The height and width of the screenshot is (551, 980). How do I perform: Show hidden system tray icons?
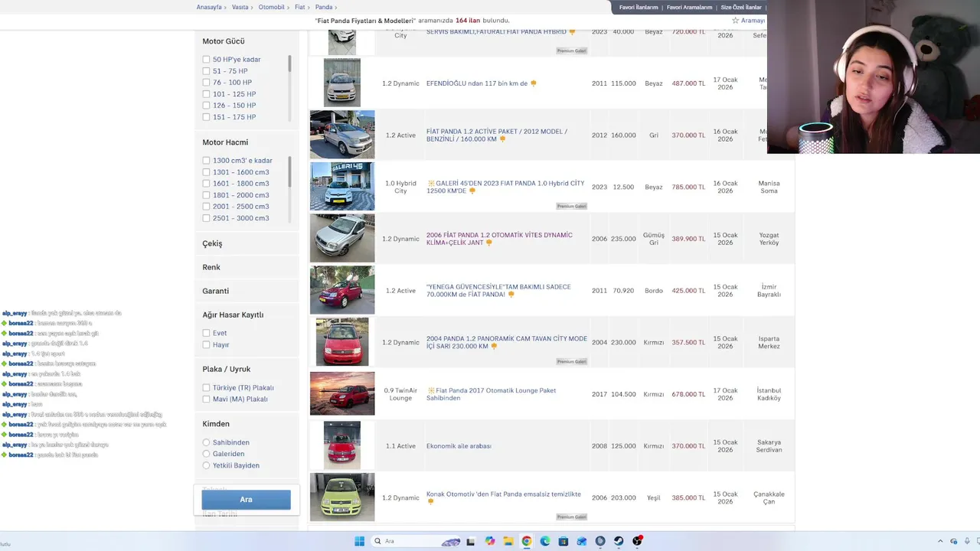(x=941, y=541)
